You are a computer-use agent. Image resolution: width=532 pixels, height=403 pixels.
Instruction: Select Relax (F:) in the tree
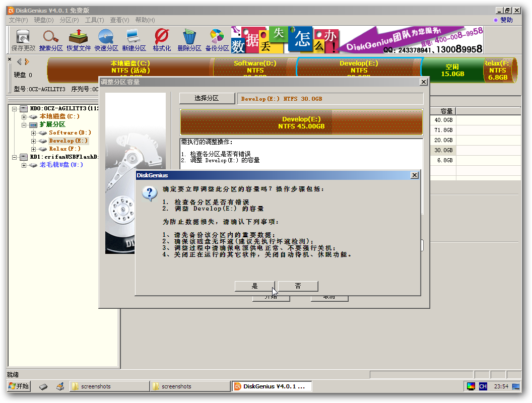65,149
